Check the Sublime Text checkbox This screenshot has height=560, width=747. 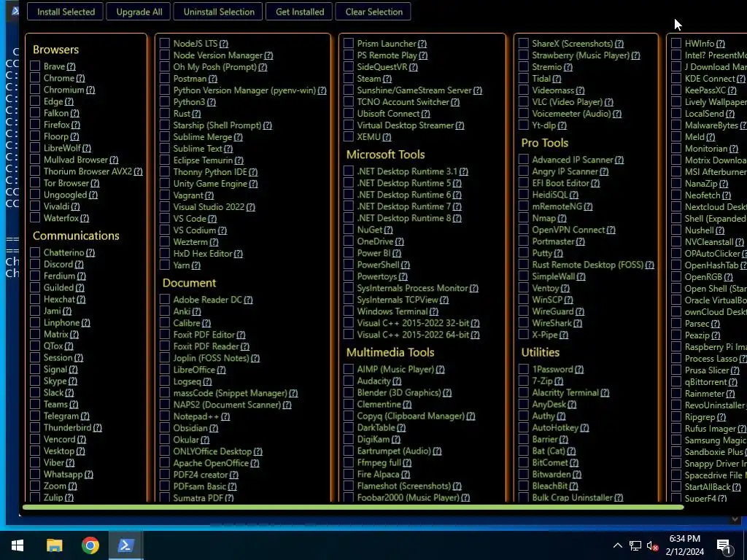click(165, 149)
